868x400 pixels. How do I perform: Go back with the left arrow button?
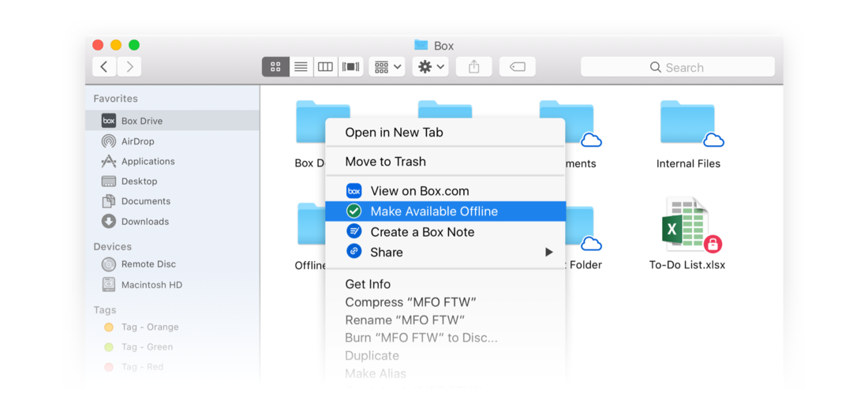[104, 67]
